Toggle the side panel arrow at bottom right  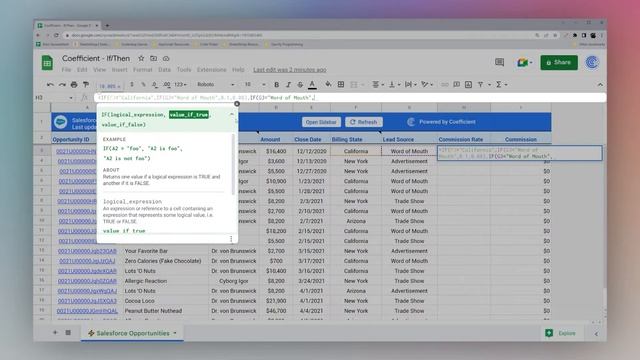point(596,334)
